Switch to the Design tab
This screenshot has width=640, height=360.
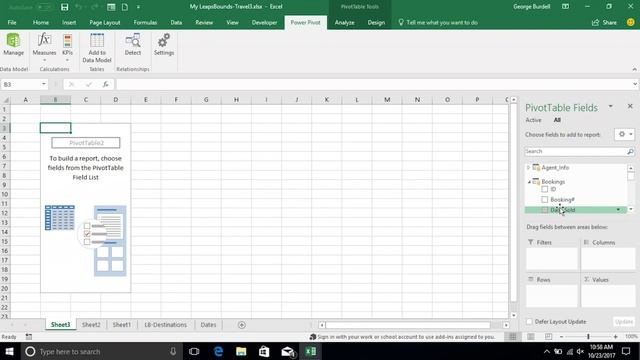[376, 22]
